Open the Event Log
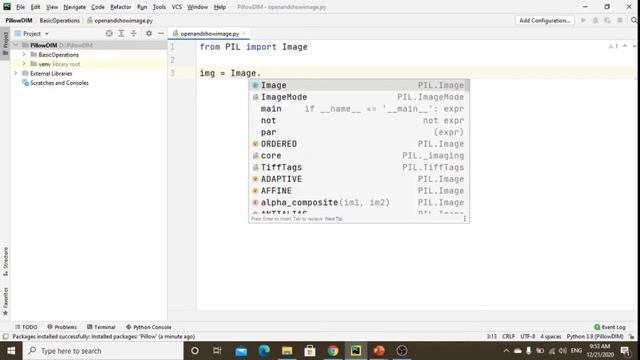The width and height of the screenshot is (640, 360). pos(610,327)
